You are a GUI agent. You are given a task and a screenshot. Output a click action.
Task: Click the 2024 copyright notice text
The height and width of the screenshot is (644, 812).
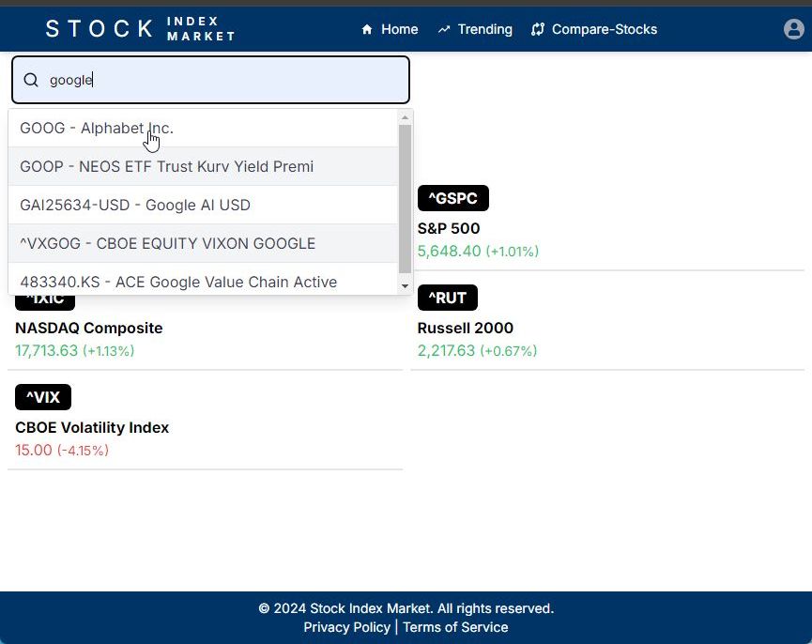(x=406, y=608)
